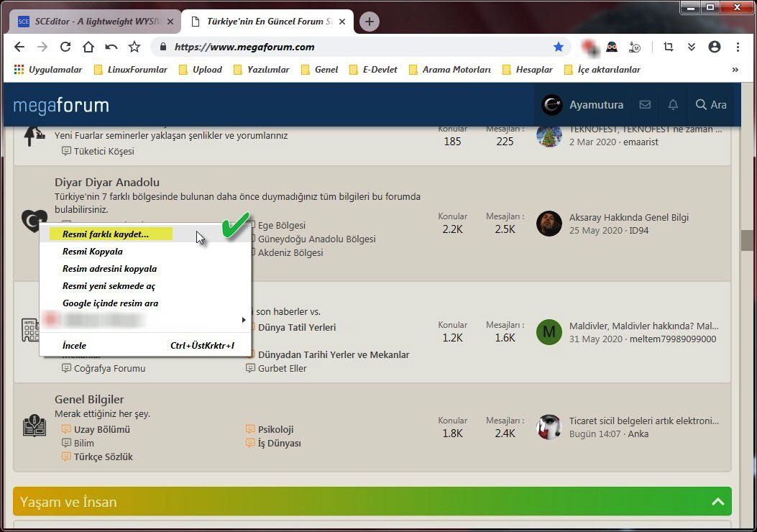Open the red blurred extension icon
Screen dimensions: 757x532
(x=589, y=47)
